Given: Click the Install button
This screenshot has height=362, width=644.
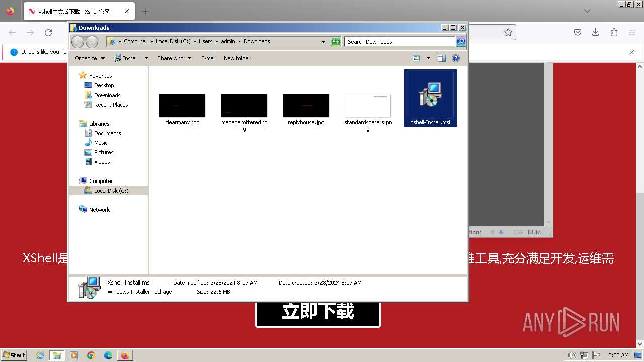Looking at the screenshot, I should (x=126, y=58).
